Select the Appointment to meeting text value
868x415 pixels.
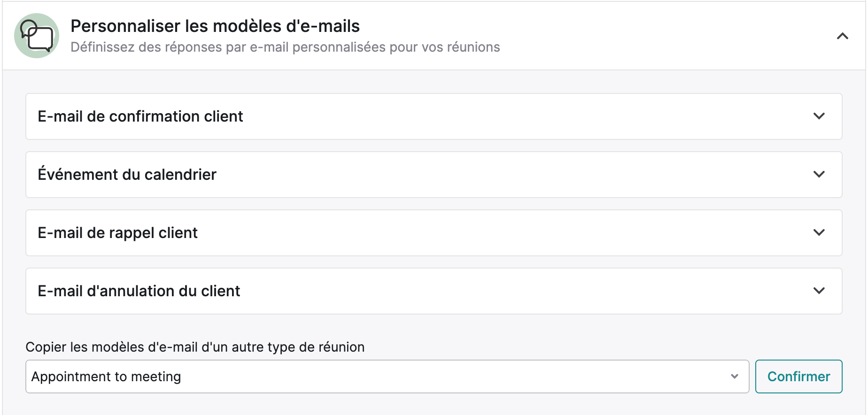coord(106,377)
